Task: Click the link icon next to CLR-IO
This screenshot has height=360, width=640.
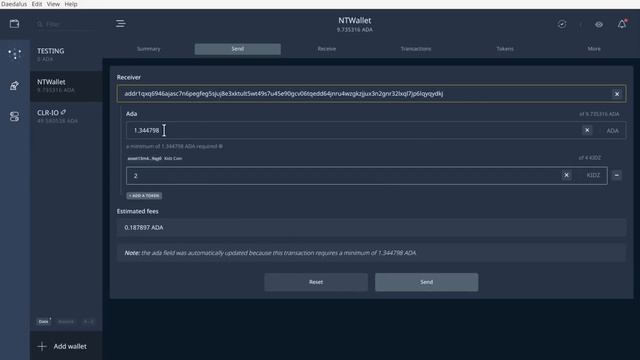Action: click(63, 112)
